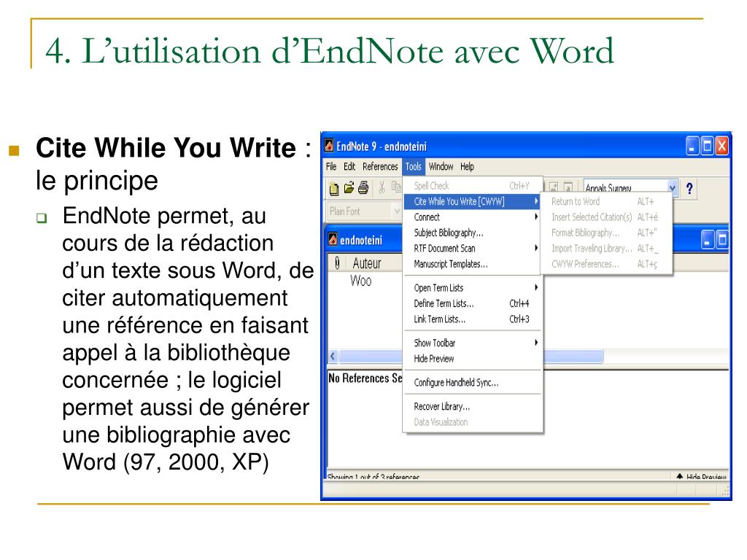Screen dimensions: 747x560
Task: Click the paperclip attachment column header
Action: (x=337, y=262)
